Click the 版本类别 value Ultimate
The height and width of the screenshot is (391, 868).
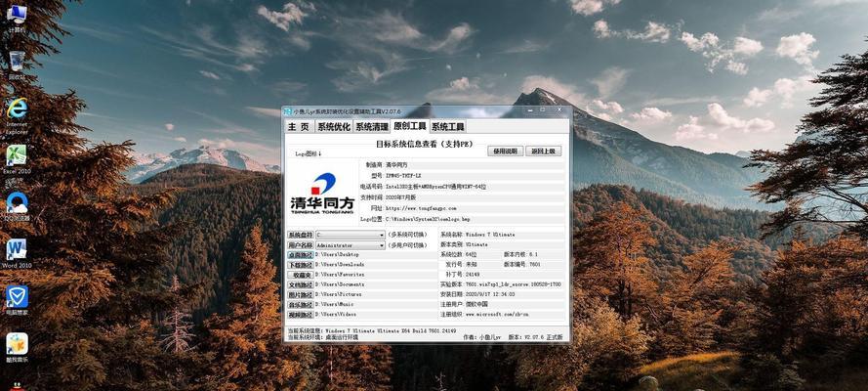pos(477,244)
